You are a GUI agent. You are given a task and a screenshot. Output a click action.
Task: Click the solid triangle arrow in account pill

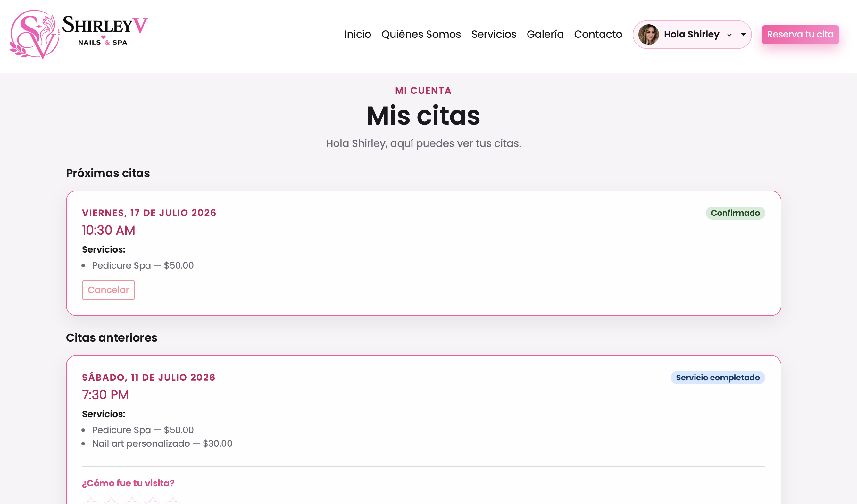[744, 34]
